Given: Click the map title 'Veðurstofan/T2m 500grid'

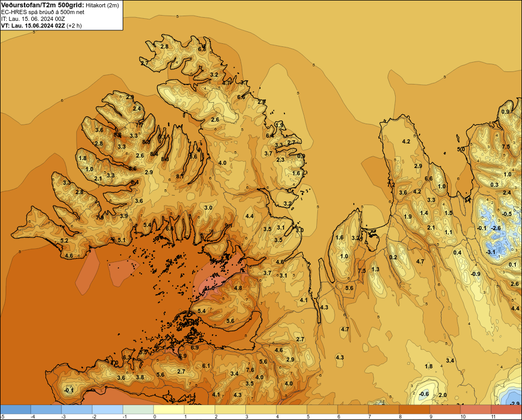Looking at the screenshot, I should click(42, 5).
